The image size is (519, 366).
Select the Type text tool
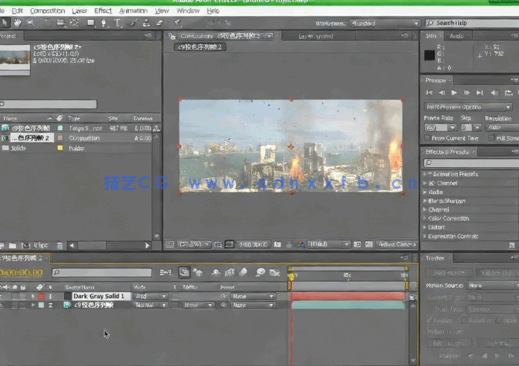pos(117,23)
